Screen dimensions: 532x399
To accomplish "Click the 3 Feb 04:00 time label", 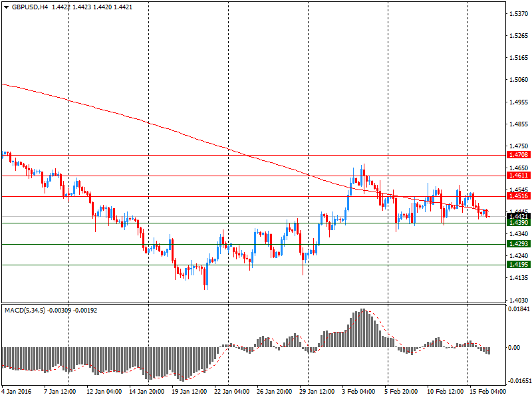I will pyautogui.click(x=358, y=392).
